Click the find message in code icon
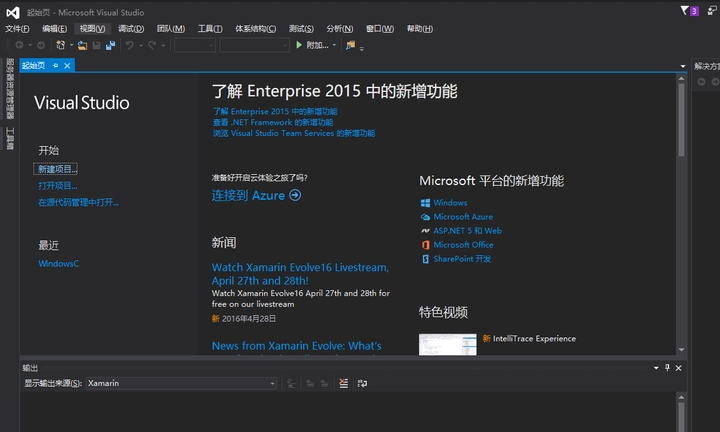The width and height of the screenshot is (720, 432). coord(291,383)
